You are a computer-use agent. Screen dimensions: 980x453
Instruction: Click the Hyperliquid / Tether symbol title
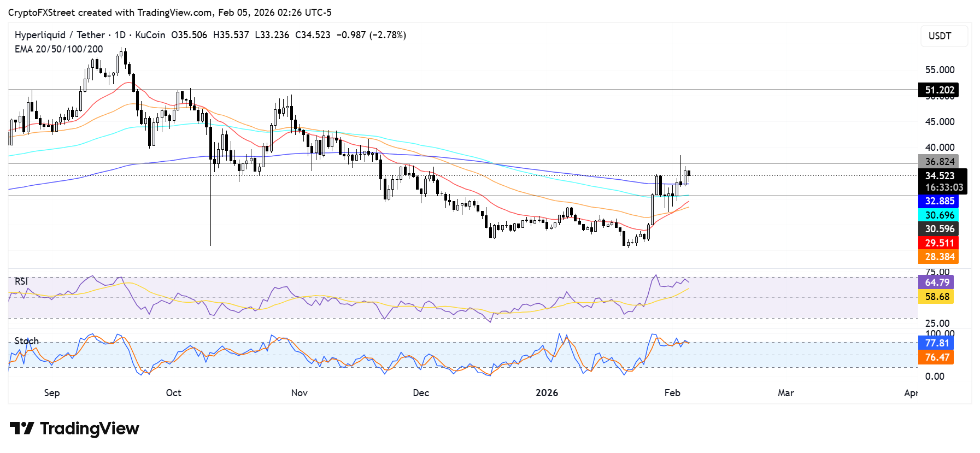pyautogui.click(x=60, y=35)
